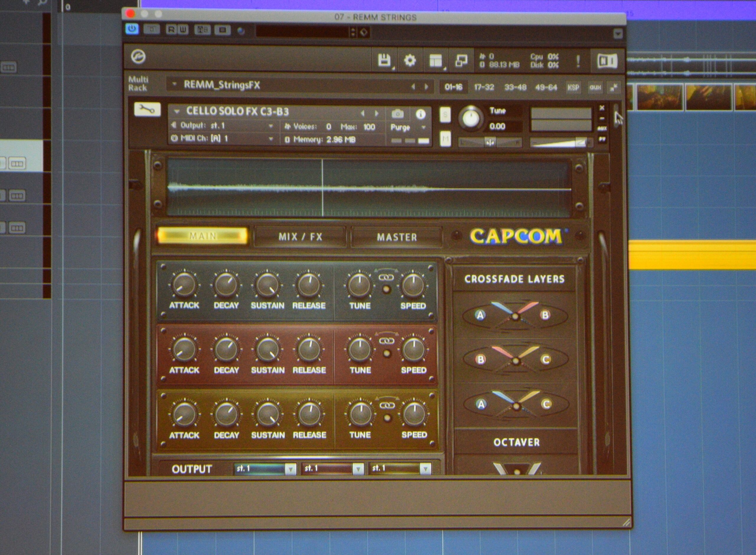The height and width of the screenshot is (555, 756).
Task: Open the workspace panel layout icon
Action: pos(436,61)
